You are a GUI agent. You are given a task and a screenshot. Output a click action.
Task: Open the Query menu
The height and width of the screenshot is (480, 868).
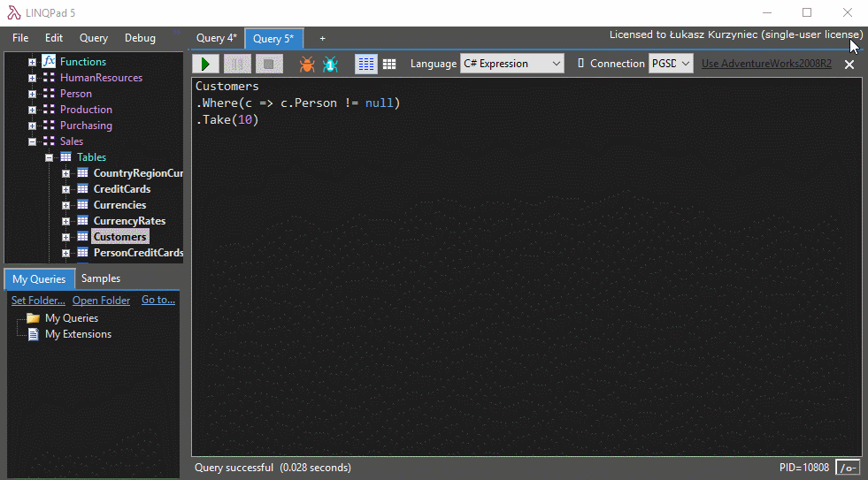click(94, 38)
